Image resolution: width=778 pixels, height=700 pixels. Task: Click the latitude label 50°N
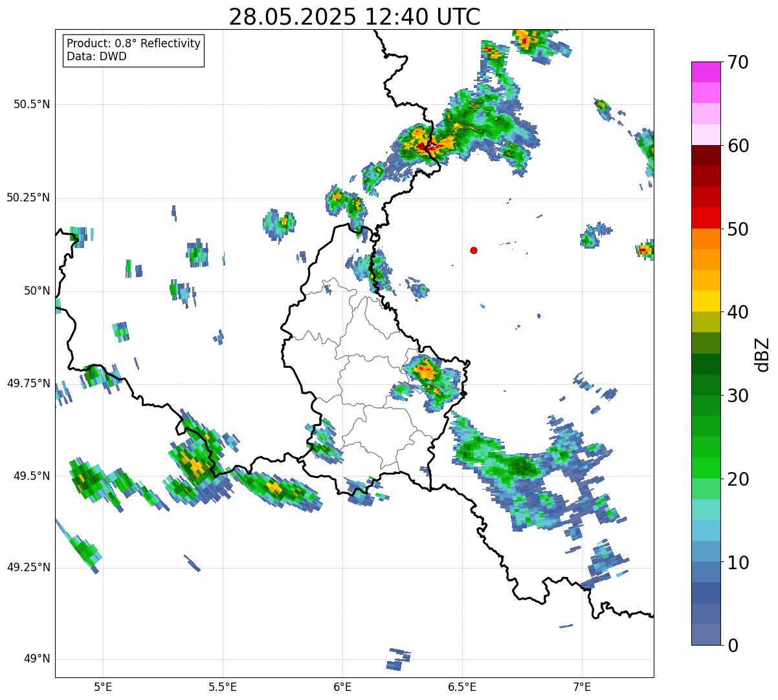[x=37, y=291]
